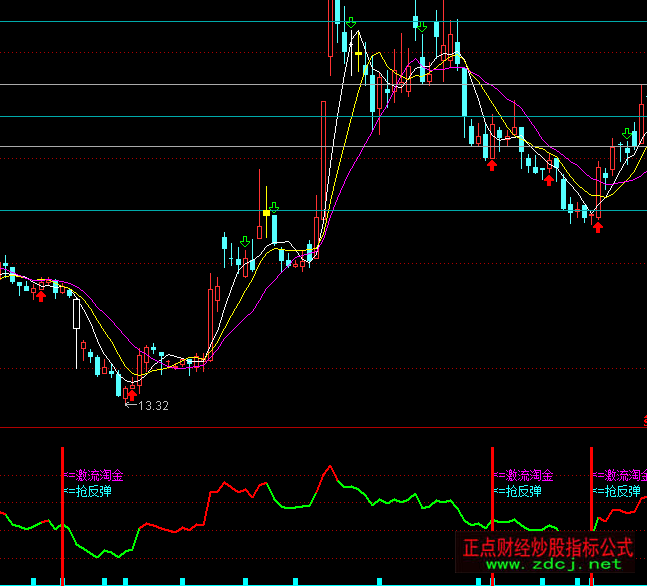This screenshot has width=647, height=586.
Task: Click the red peak of the indicator line
Action: coord(326,467)
